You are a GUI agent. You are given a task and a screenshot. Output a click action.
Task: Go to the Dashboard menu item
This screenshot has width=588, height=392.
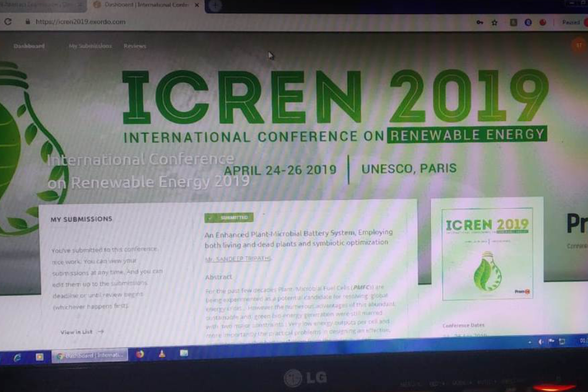(29, 46)
